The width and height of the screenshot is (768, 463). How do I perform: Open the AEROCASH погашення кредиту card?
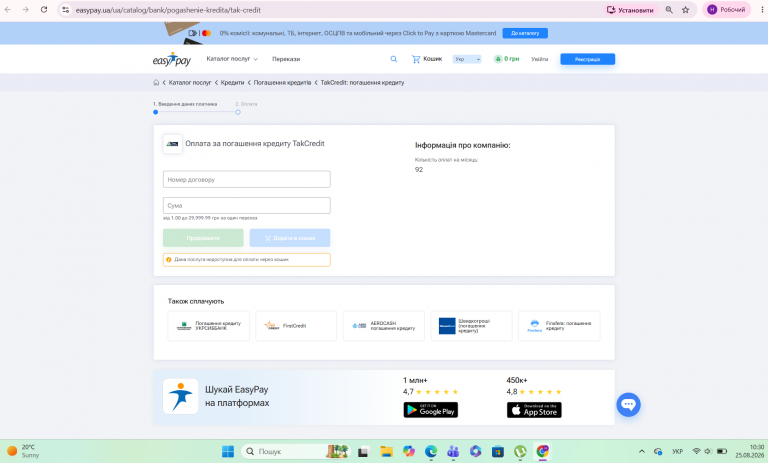(384, 326)
